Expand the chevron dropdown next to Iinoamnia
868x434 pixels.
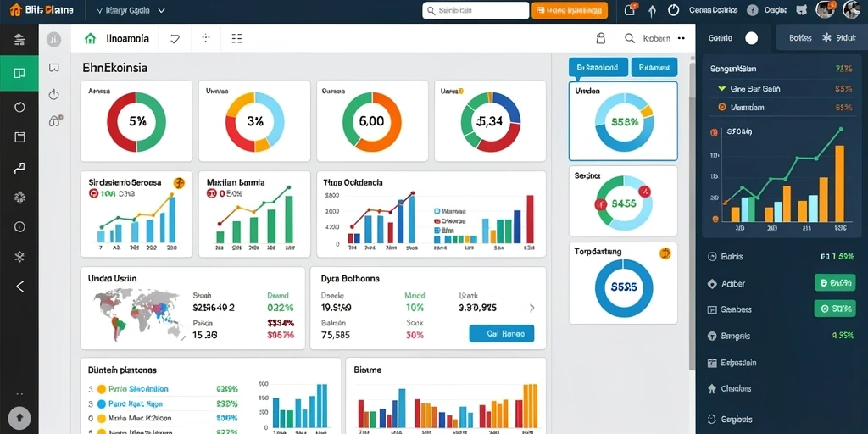coord(175,39)
